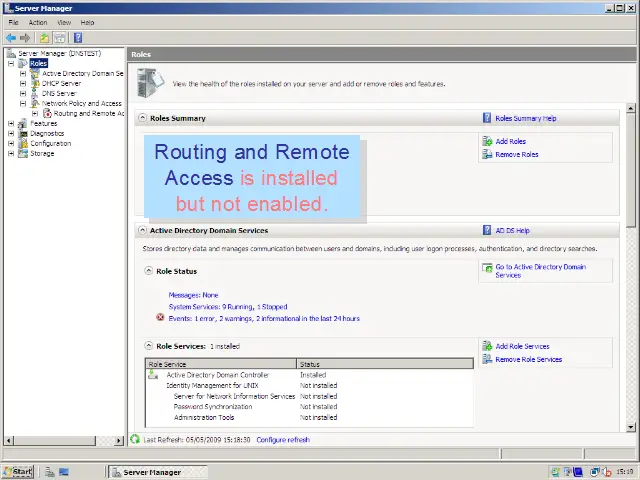Click the Messages: None link
The height and width of the screenshot is (480, 640).
(x=193, y=295)
